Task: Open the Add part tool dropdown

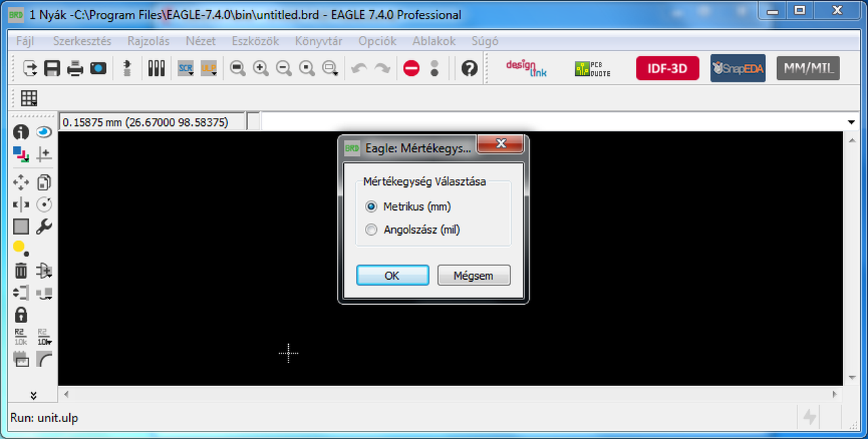Action: pyautogui.click(x=44, y=271)
